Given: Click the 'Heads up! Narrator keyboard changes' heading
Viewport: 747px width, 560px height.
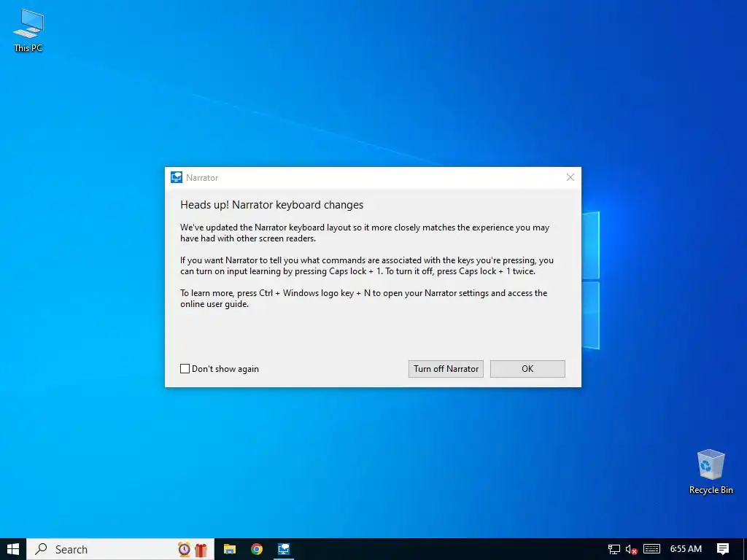Looking at the screenshot, I should tap(271, 205).
